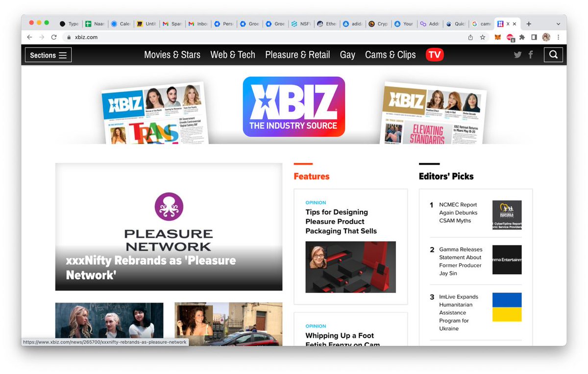
Task: Click the Features section heading
Action: coord(312,176)
